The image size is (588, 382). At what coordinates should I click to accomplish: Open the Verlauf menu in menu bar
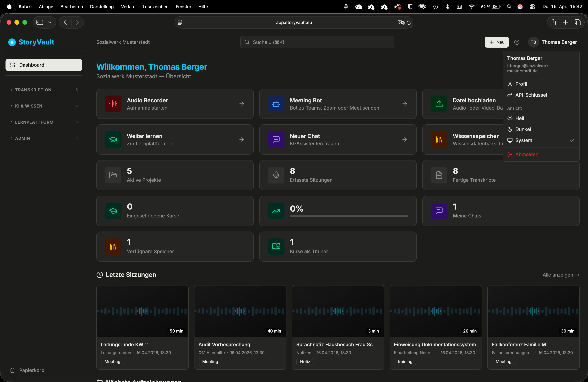point(128,7)
